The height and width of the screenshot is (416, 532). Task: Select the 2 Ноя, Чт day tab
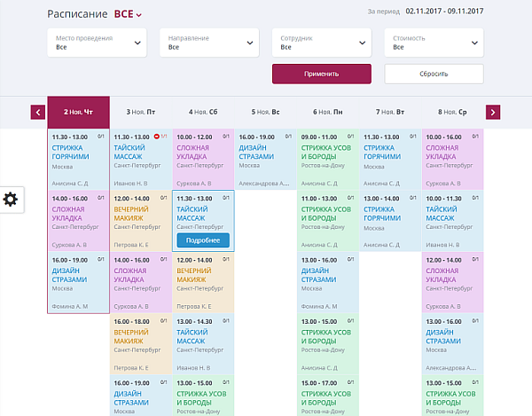point(78,113)
